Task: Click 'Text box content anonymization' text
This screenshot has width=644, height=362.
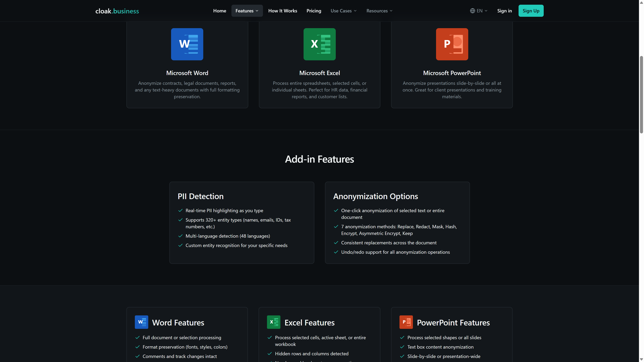Action: 440,347
